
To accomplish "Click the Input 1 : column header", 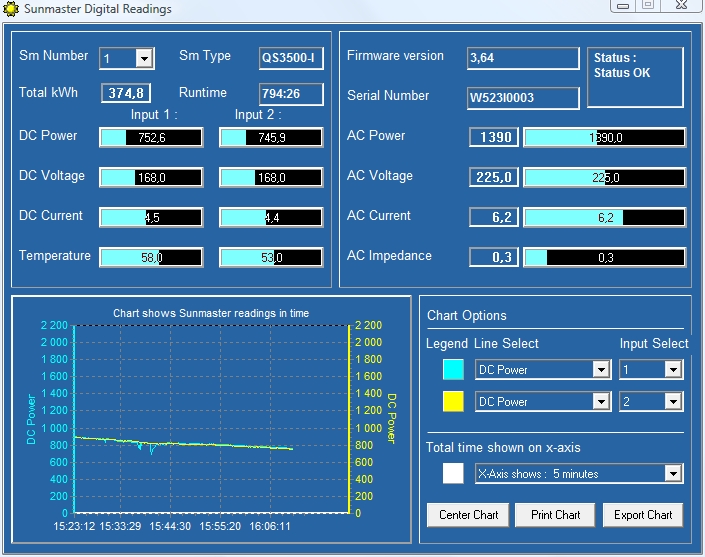I will click(x=154, y=115).
